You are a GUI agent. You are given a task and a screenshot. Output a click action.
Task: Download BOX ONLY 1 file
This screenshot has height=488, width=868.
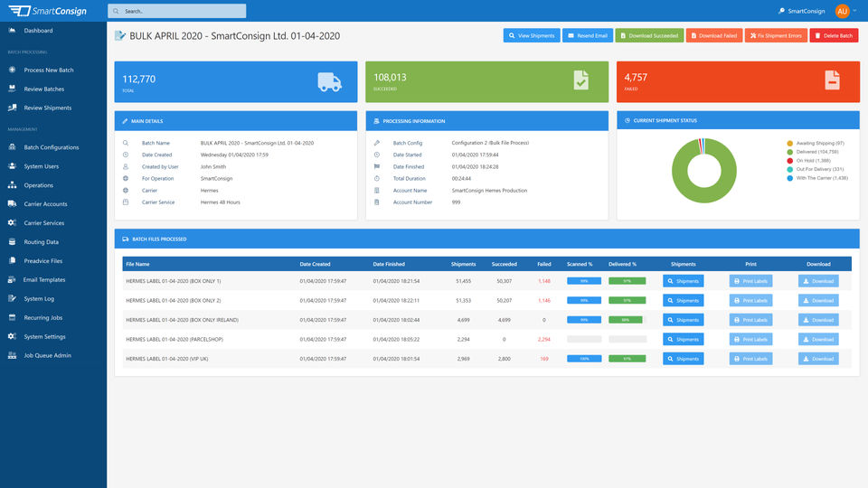(818, 281)
